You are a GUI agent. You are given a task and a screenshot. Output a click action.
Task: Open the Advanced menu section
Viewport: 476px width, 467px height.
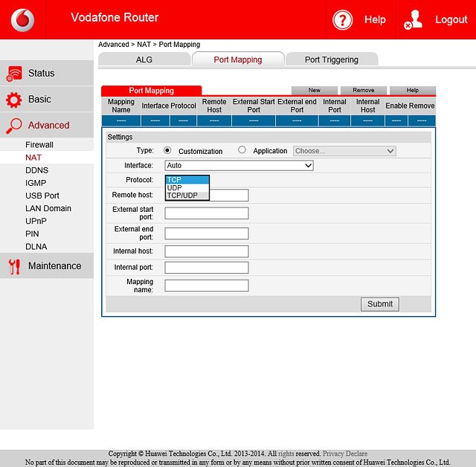point(47,125)
